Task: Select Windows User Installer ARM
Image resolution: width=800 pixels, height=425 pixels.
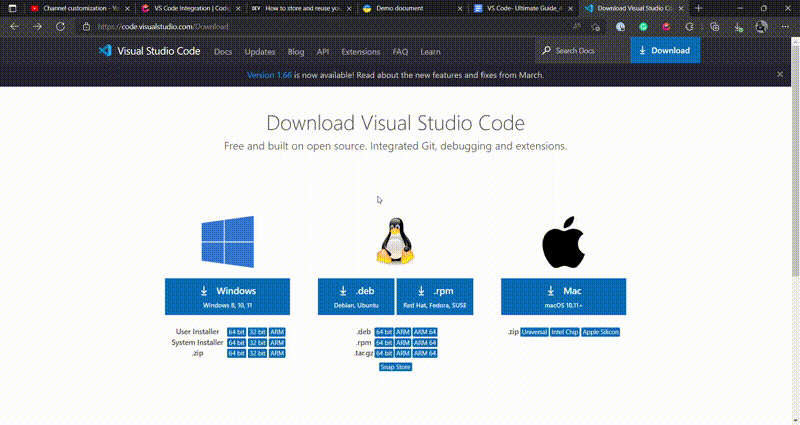Action: point(277,332)
